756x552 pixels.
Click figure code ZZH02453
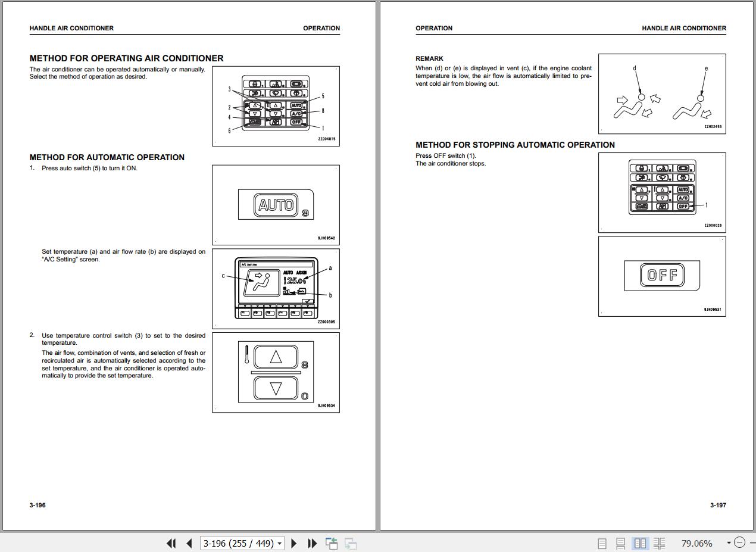713,127
